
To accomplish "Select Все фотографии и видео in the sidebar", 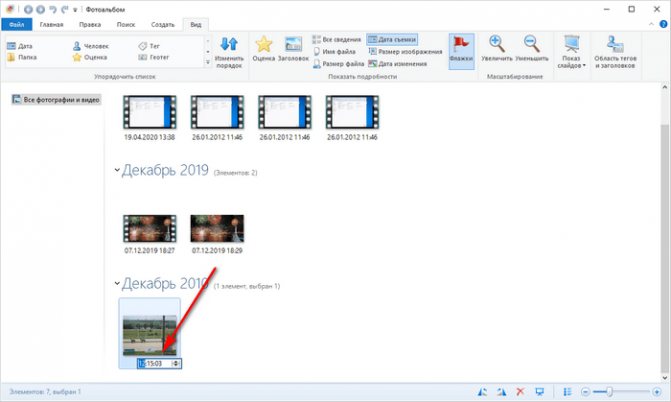I will (x=56, y=99).
